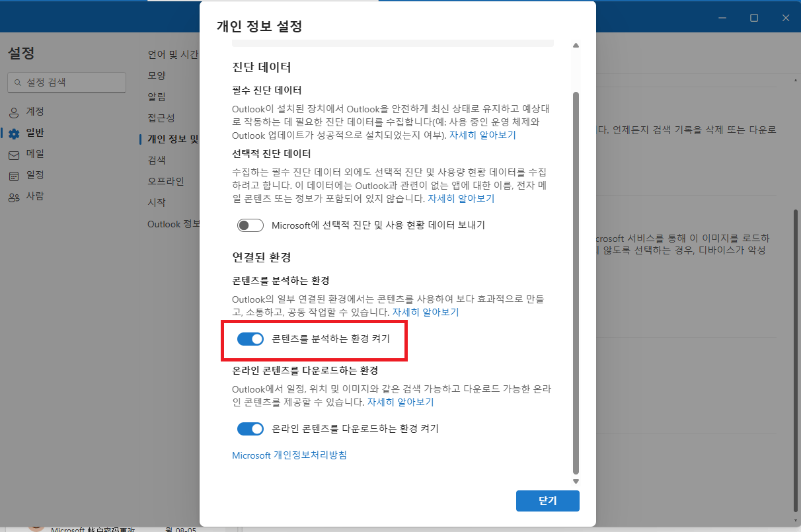Open 검색 settings submenu
The image size is (801, 532).
tap(157, 161)
